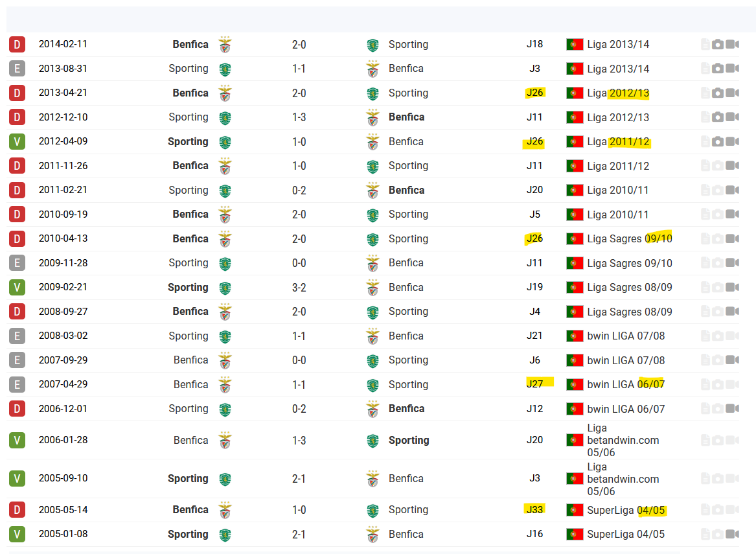Click the Portugal flag in the 2012-04-09 row
Image resolution: width=756 pixels, height=554 pixels.
(575, 142)
